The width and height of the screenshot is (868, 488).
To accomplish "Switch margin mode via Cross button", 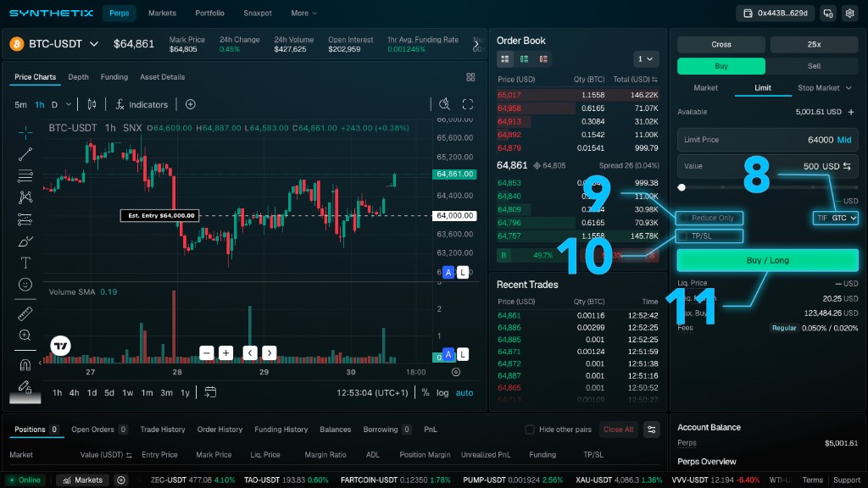I will pyautogui.click(x=721, y=44).
